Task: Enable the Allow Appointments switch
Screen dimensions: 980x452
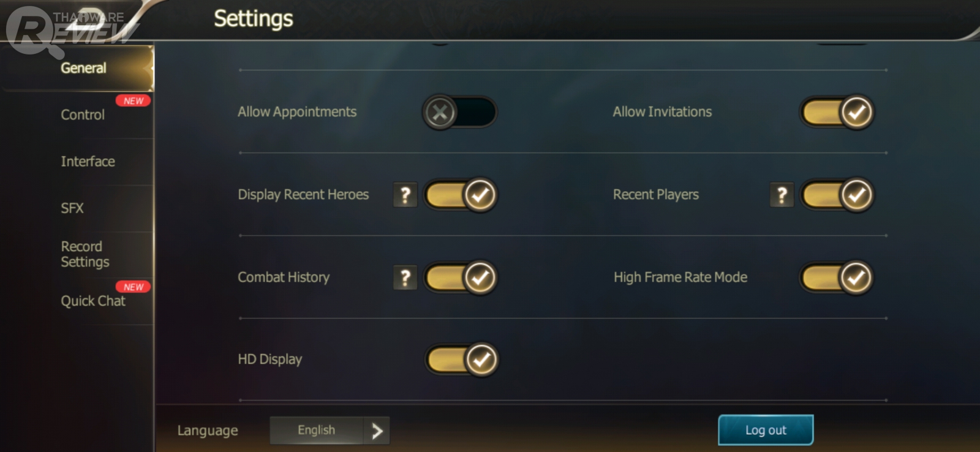Action: (459, 112)
